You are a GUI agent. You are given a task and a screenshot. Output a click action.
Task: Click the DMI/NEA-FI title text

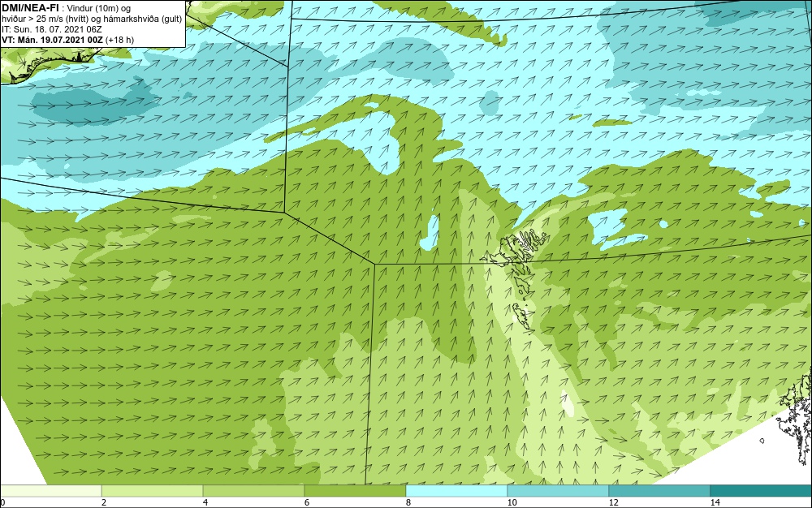coord(30,8)
